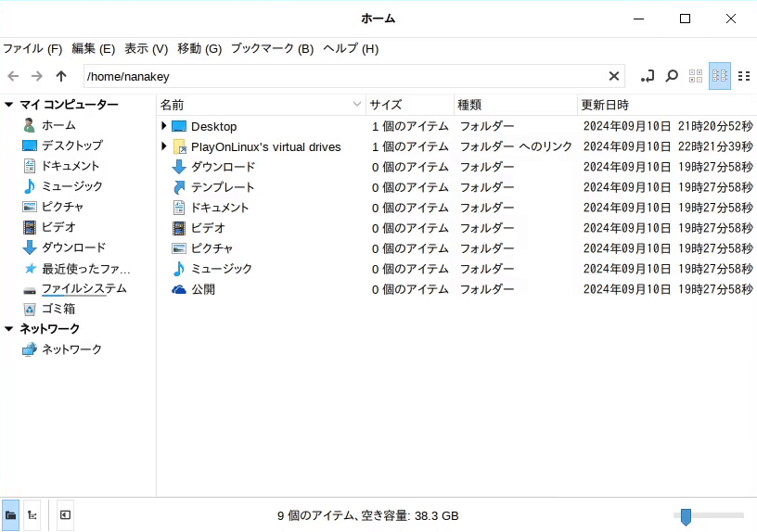
Task: Open the ブックマーク (B) menu
Action: (x=273, y=49)
